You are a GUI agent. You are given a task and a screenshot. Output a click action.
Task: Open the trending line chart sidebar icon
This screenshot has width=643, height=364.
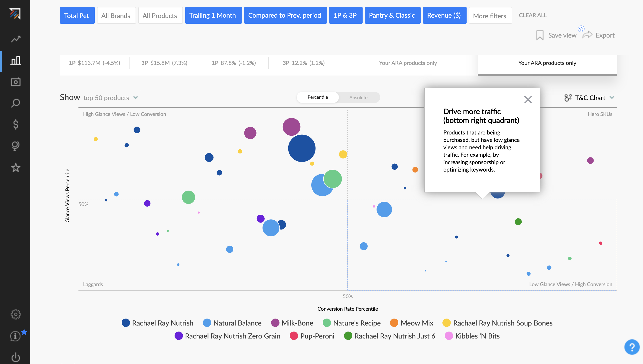[16, 39]
